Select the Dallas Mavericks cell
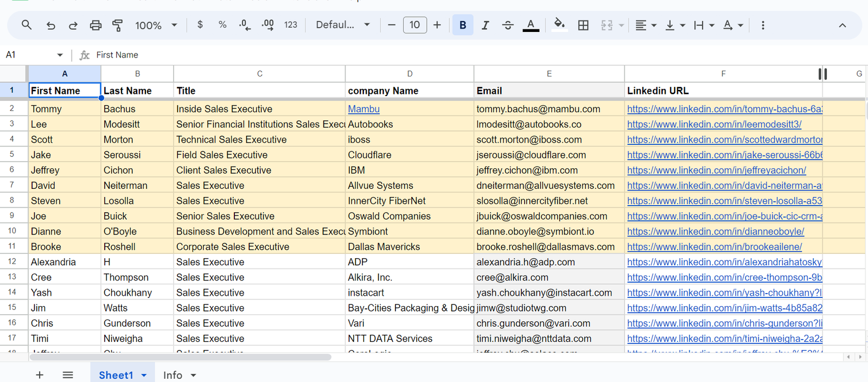Screen dimensions: 868x382 pyautogui.click(x=410, y=247)
